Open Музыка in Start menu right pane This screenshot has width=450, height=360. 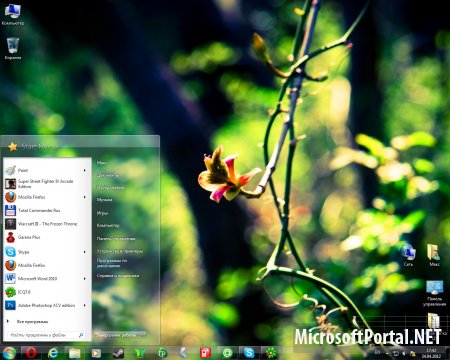104,200
